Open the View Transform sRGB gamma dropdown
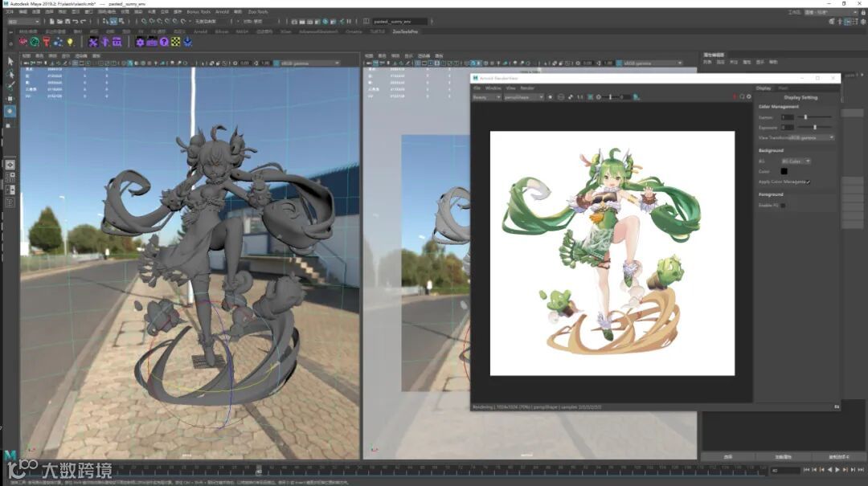 click(812, 137)
